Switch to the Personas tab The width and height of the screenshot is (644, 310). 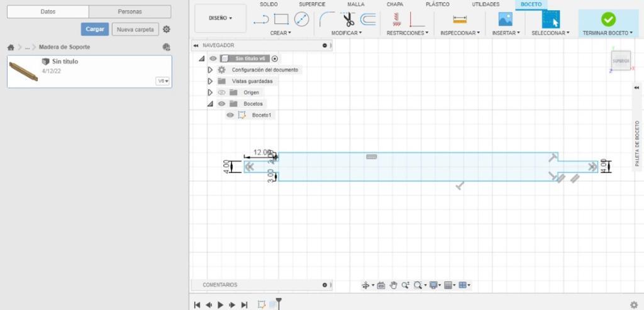(x=130, y=12)
